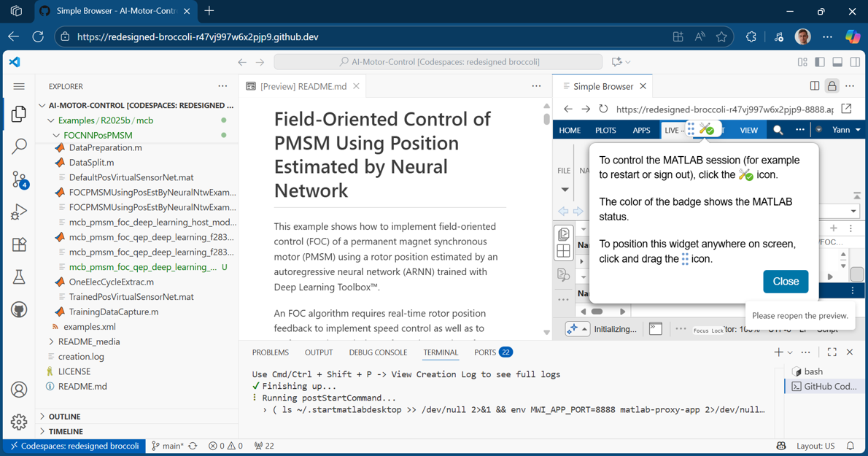
Task: Expand the README_media folder
Action: [x=89, y=341]
